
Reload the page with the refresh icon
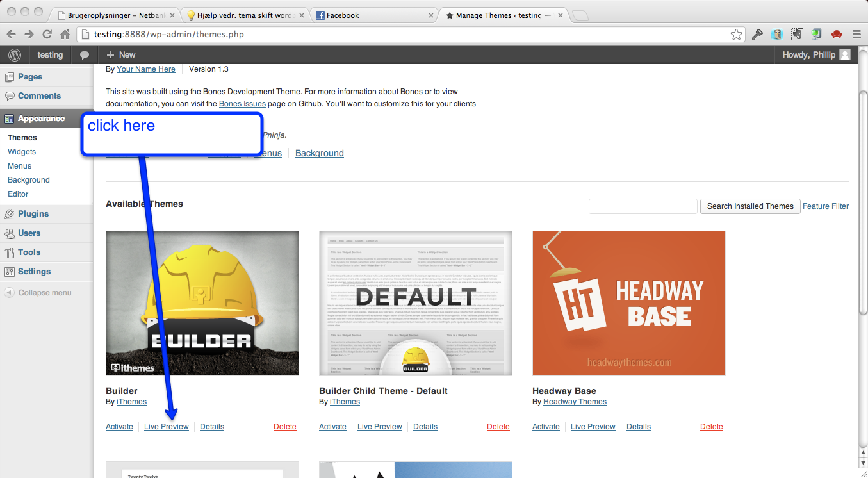tap(47, 34)
